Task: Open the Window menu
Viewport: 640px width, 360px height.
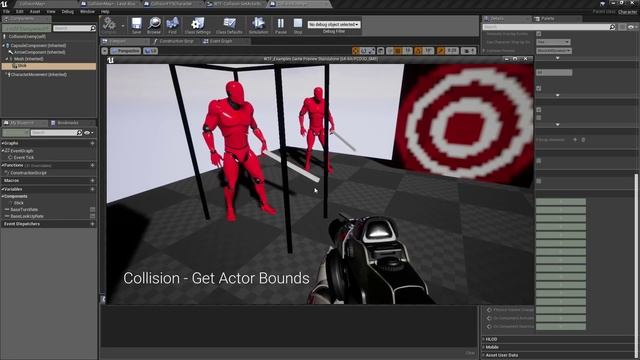Action: pos(87,11)
